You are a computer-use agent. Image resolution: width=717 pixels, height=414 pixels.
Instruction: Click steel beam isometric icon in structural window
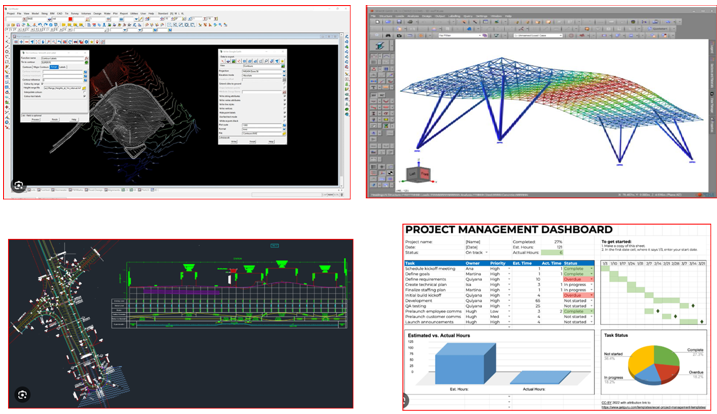pyautogui.click(x=380, y=45)
